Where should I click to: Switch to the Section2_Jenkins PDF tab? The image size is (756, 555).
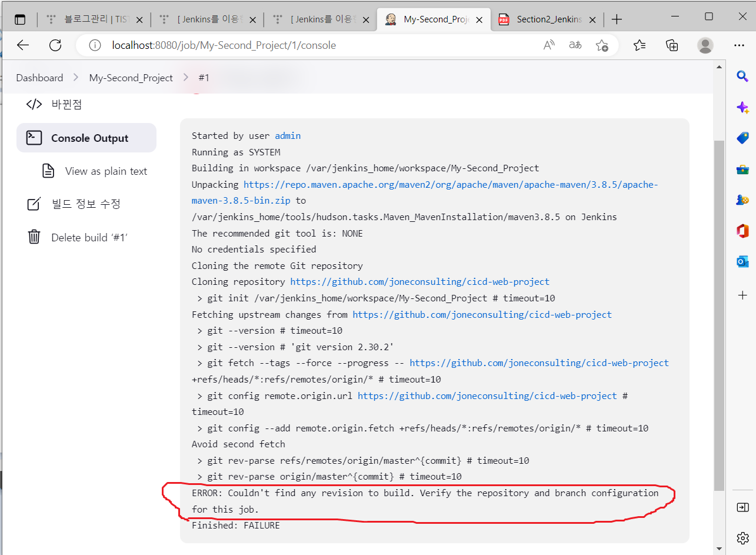pos(547,19)
